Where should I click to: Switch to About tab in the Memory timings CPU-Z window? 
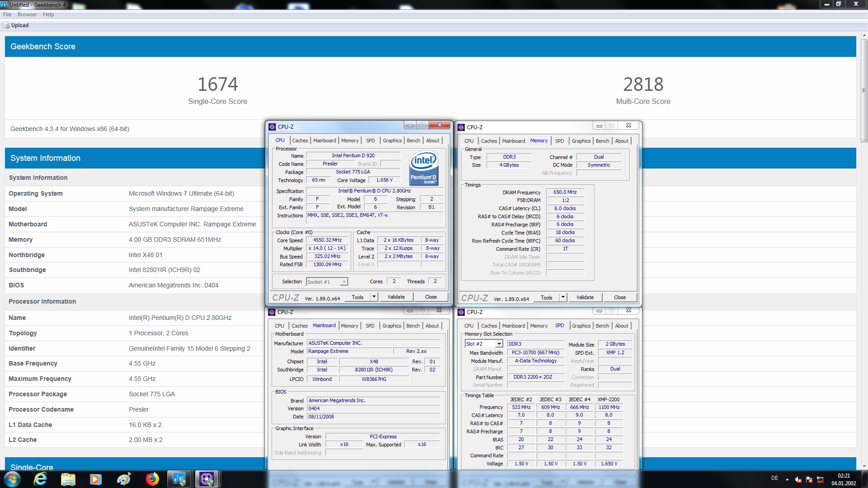coord(622,141)
